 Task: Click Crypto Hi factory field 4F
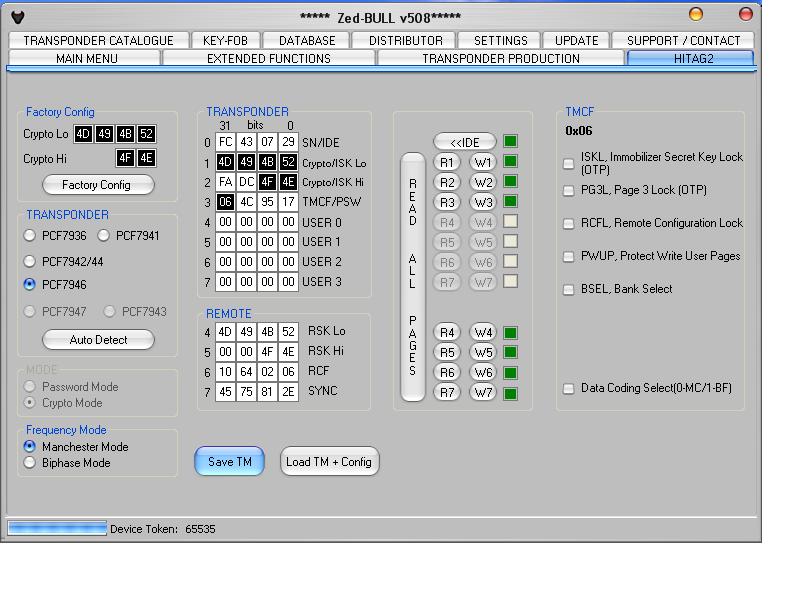coord(125,158)
